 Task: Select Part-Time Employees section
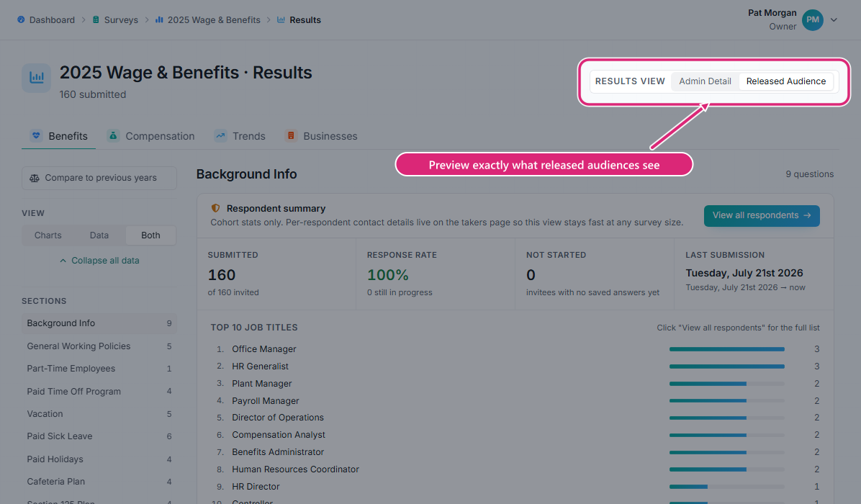(x=99, y=369)
